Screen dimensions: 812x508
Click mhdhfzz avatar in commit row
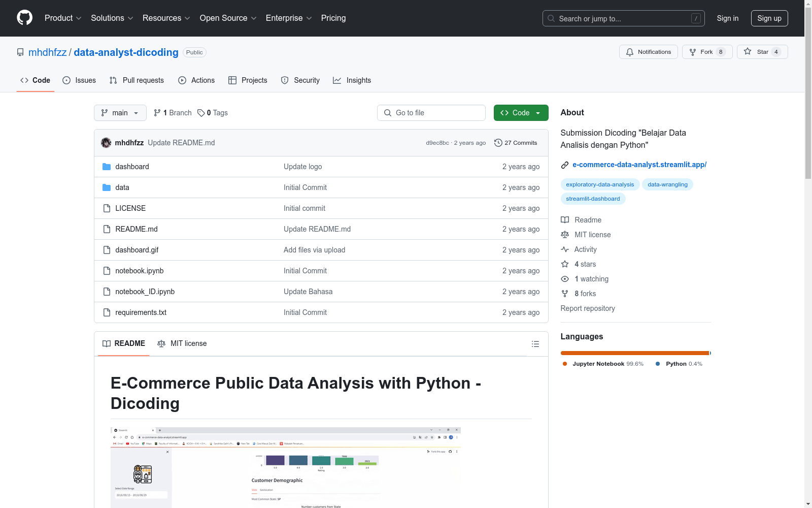[x=106, y=143]
